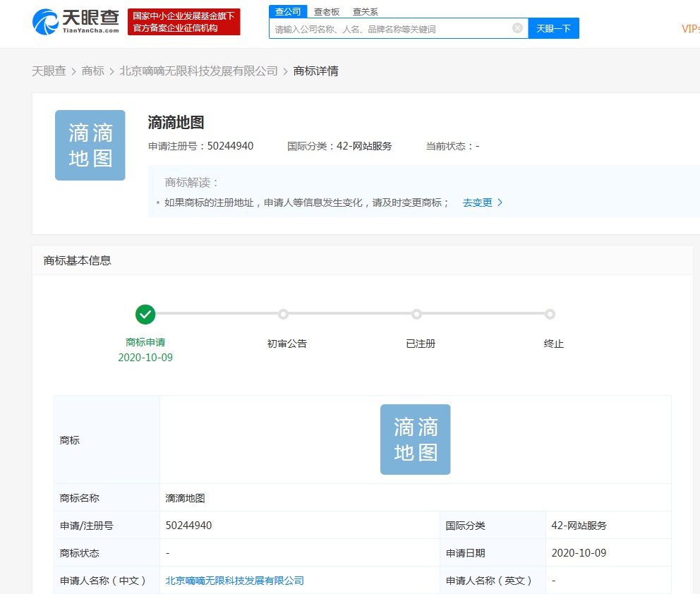The height and width of the screenshot is (594, 700).
Task: Click the 商标状态 label cell
Action: tap(107, 553)
